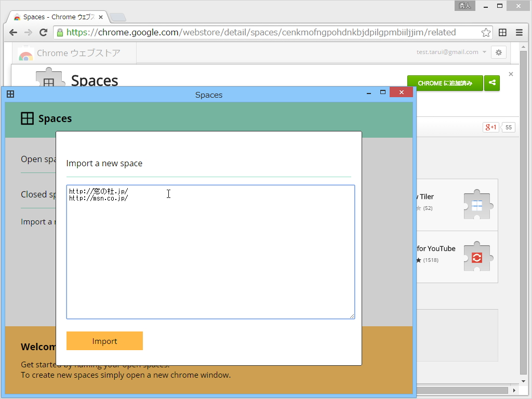
Task: Click the Closed spaces sidebar heading
Action: (38, 194)
